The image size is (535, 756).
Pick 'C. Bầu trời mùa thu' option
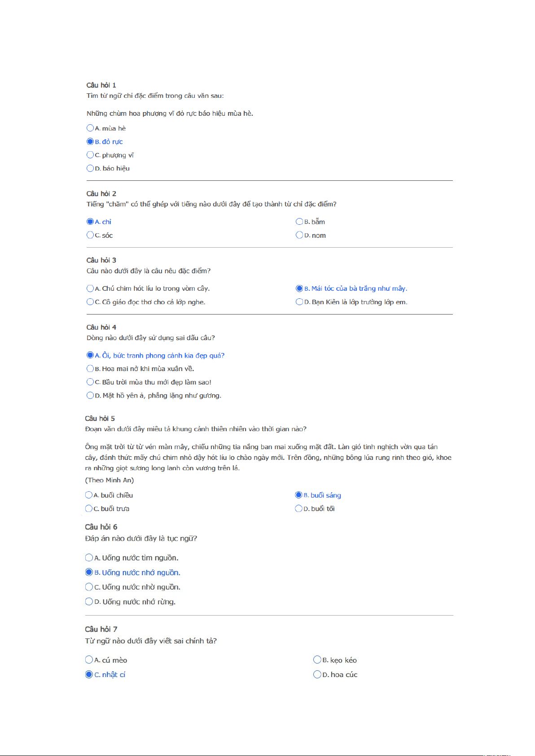coord(90,382)
